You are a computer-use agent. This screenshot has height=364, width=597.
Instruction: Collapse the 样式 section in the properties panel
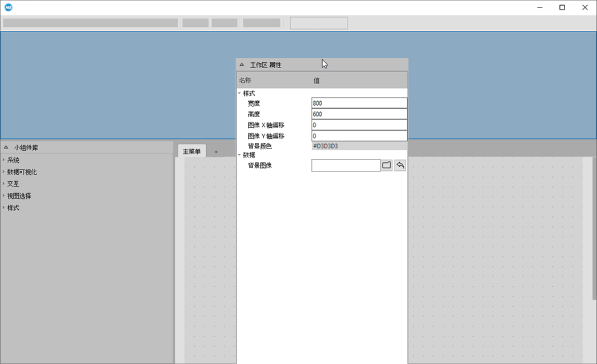pos(239,93)
